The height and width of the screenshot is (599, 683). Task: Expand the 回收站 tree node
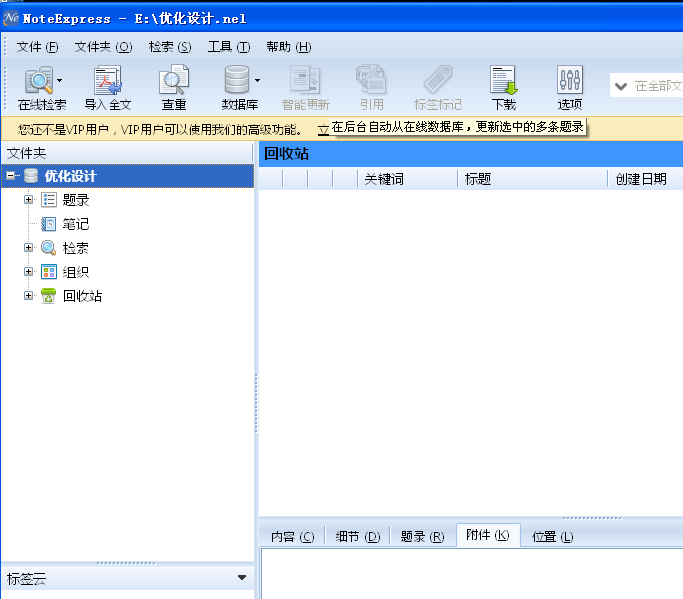click(28, 295)
